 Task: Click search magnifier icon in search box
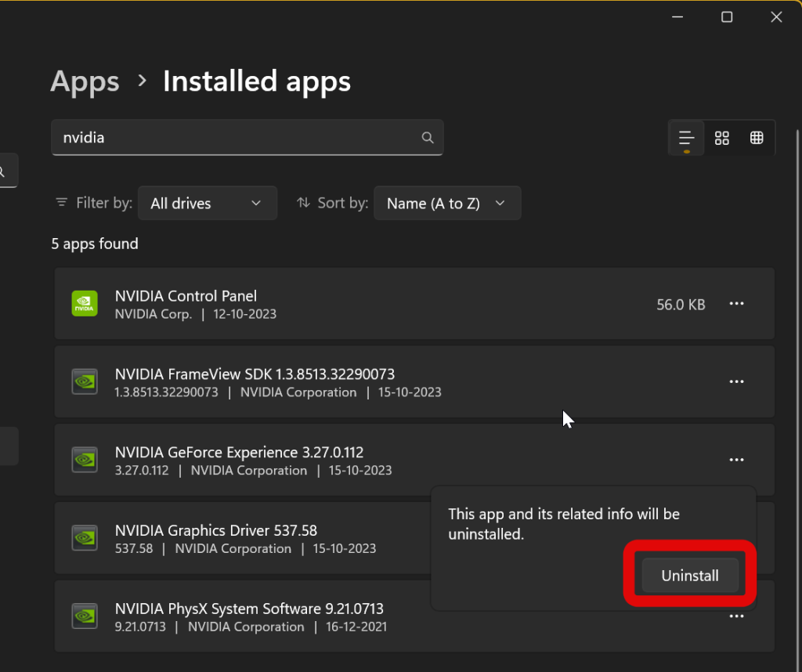click(428, 138)
